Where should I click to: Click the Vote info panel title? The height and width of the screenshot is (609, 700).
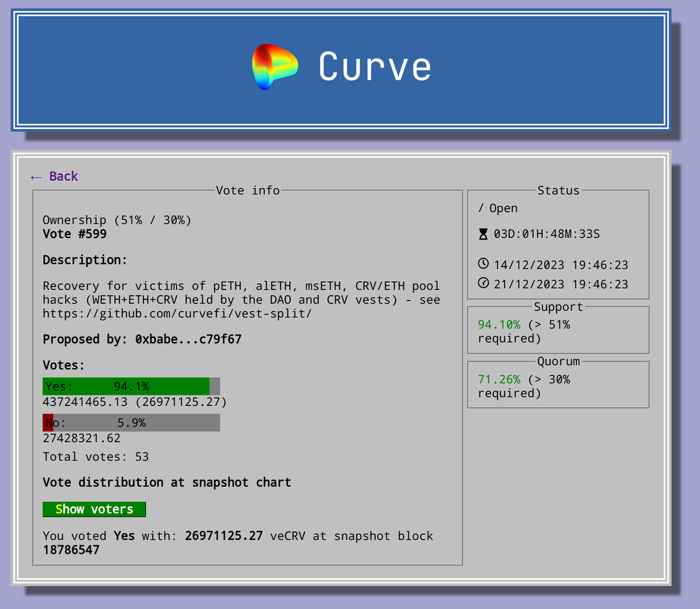[248, 191]
